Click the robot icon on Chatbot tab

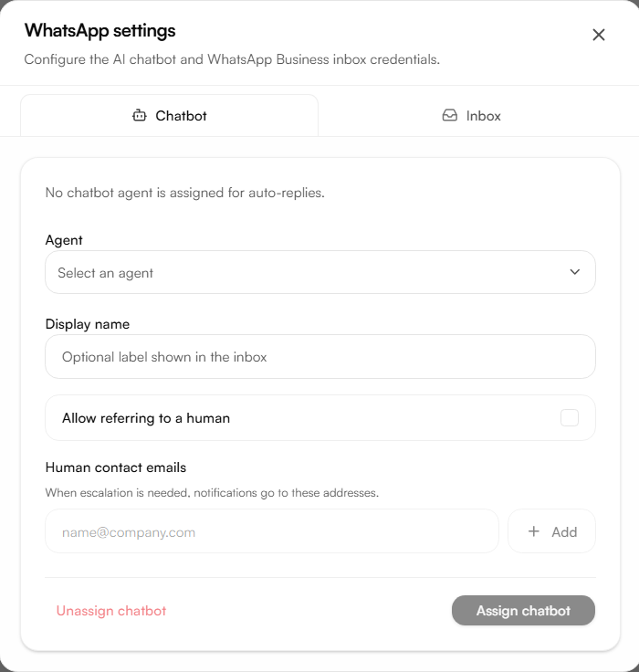point(140,116)
